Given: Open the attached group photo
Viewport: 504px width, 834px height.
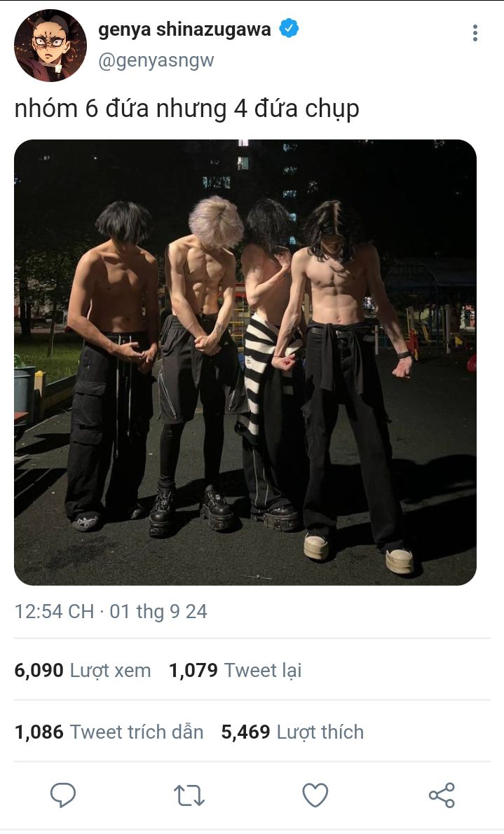Looking at the screenshot, I should (x=245, y=362).
